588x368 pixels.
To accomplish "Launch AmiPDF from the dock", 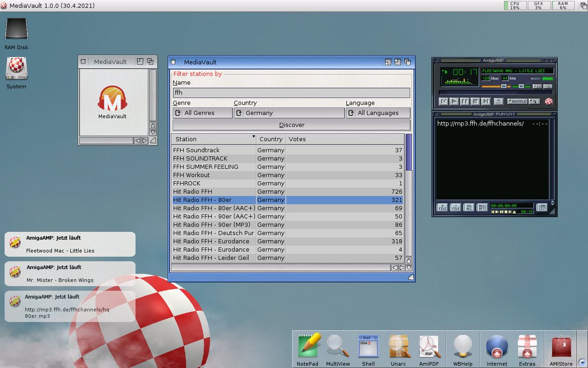I will pyautogui.click(x=429, y=350).
